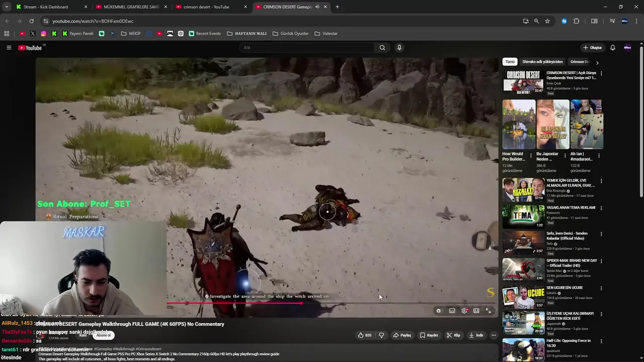Open Chrome media controls icon
Screen dimensions: 644x362
(x=612, y=21)
